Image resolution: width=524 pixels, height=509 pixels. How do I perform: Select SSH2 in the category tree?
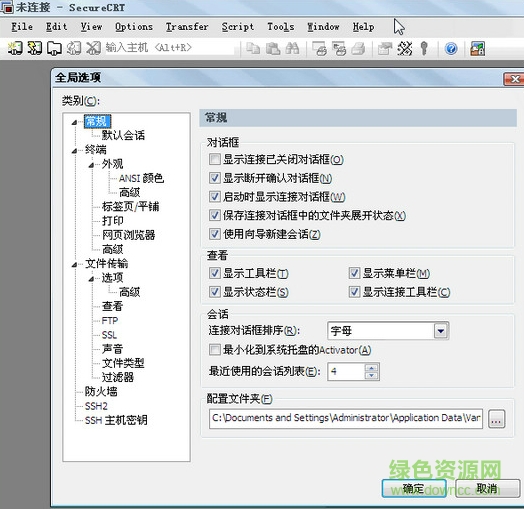click(x=96, y=406)
